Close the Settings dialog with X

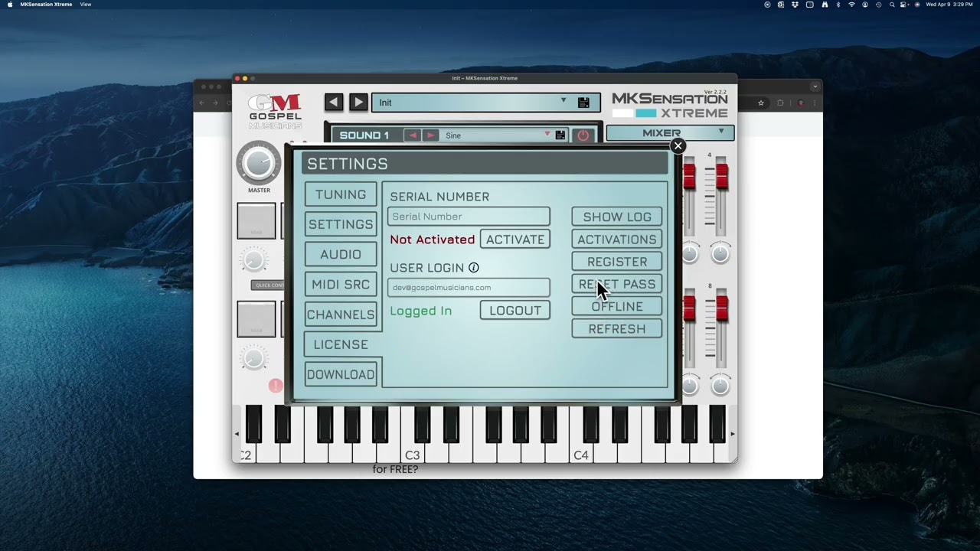point(678,145)
